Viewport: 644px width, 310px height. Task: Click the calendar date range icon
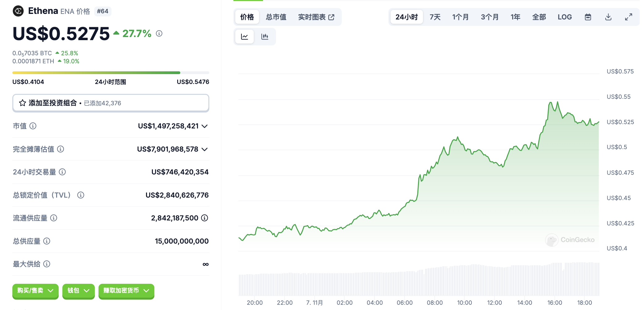588,17
